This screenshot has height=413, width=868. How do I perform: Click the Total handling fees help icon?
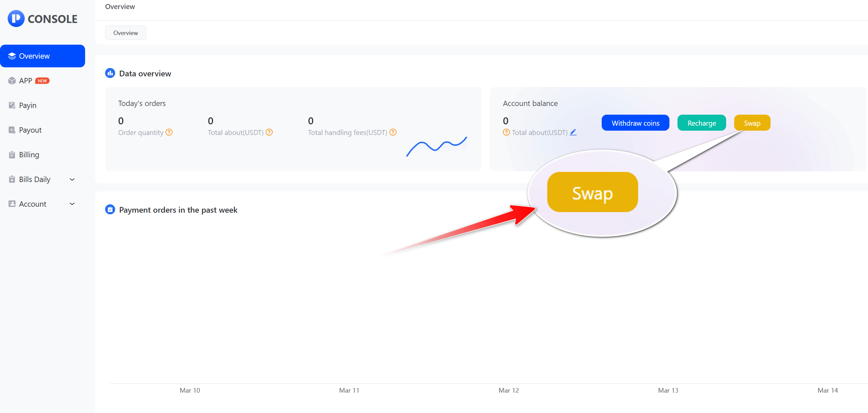[x=393, y=132]
